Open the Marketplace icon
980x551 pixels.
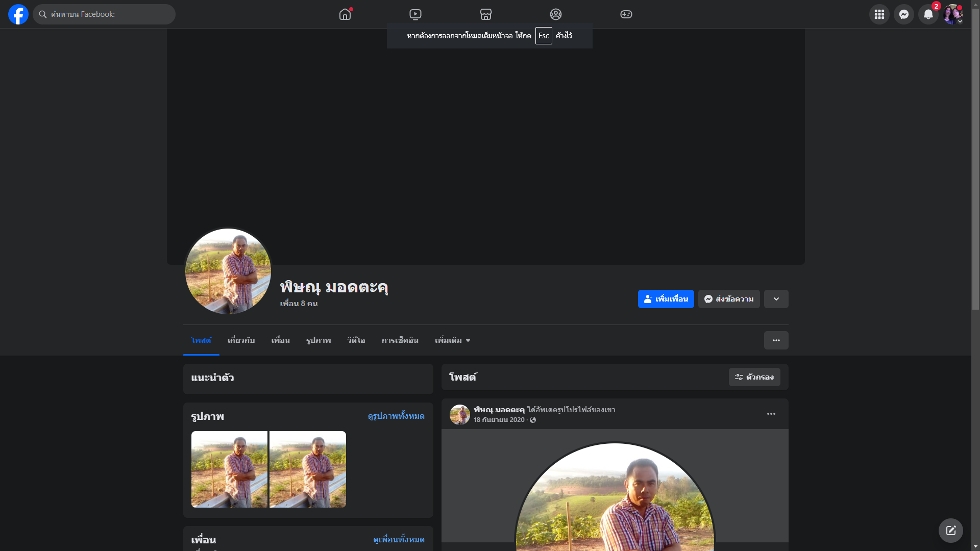(x=486, y=14)
